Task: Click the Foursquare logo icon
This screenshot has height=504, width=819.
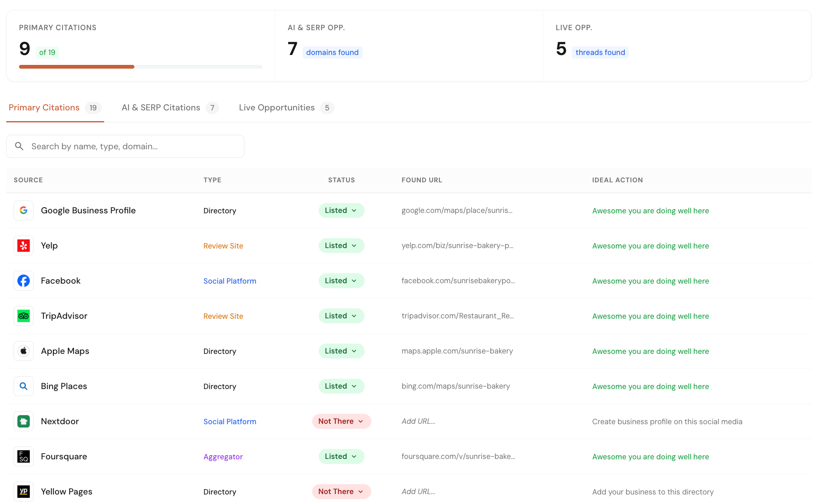Action: 24,456
